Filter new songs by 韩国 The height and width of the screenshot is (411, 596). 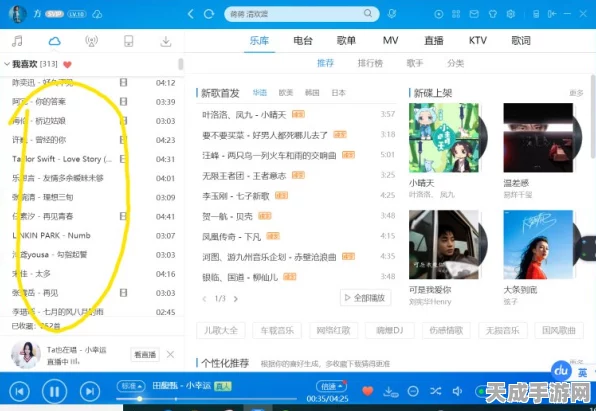pos(312,93)
